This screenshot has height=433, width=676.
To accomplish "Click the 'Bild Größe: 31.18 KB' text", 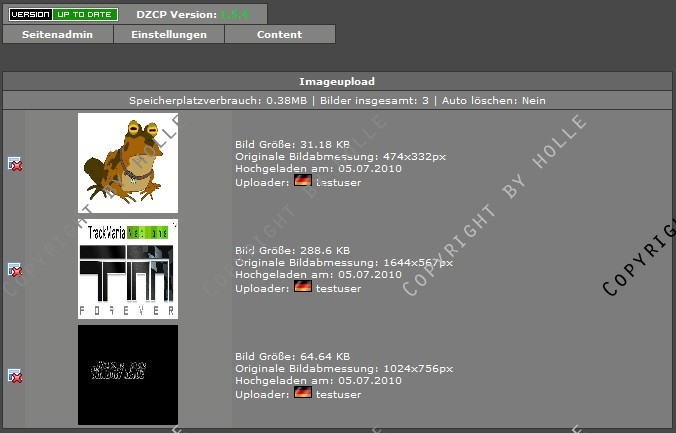I will coord(292,144).
